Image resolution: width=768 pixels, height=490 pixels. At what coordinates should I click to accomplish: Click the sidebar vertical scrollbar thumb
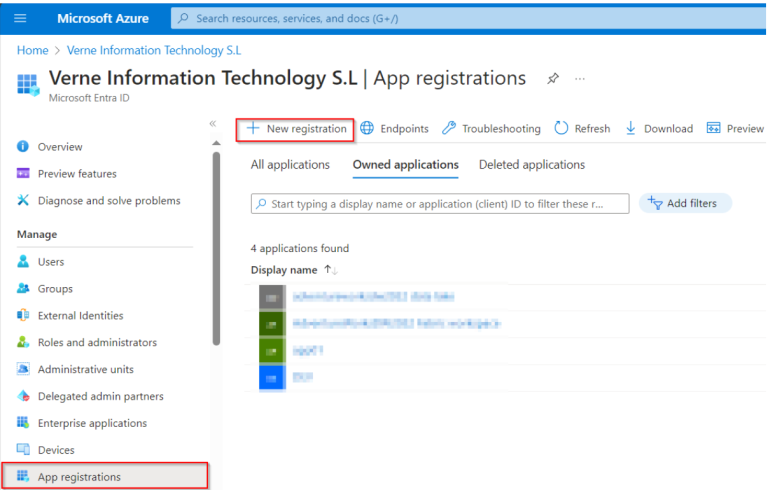click(216, 248)
